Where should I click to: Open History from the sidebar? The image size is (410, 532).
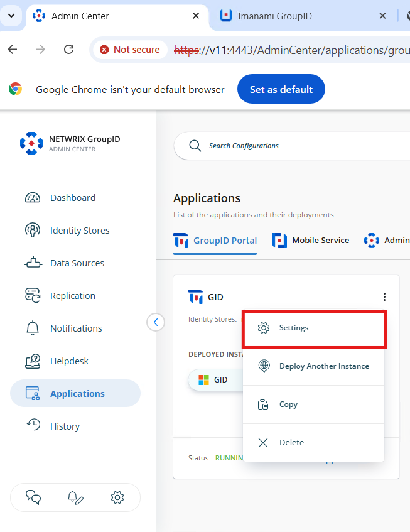[x=65, y=426]
